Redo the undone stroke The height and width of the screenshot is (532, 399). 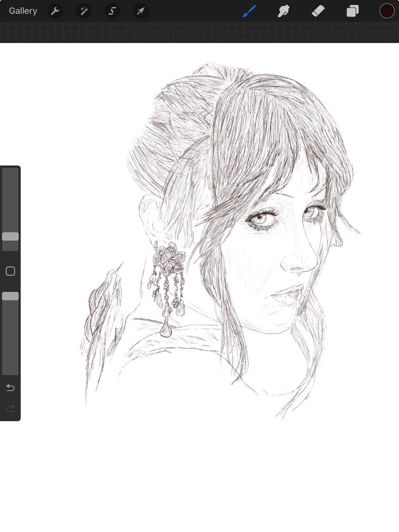(x=10, y=409)
